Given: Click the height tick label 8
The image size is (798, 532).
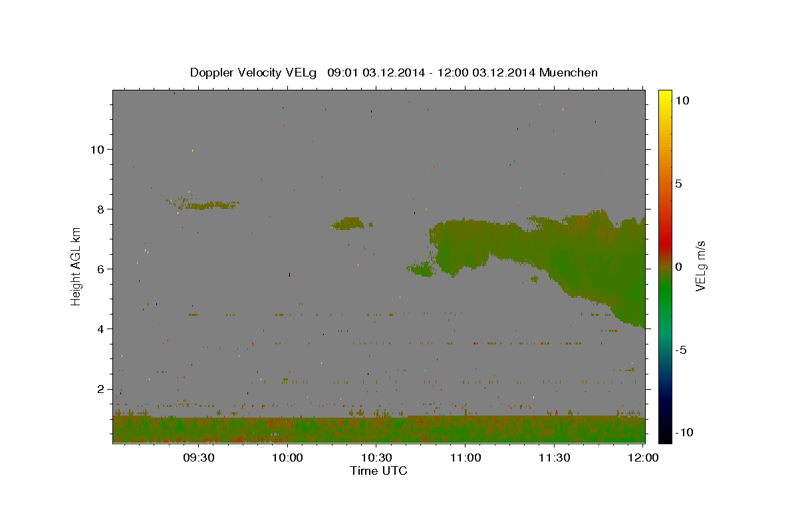Looking at the screenshot, I should click(100, 209).
